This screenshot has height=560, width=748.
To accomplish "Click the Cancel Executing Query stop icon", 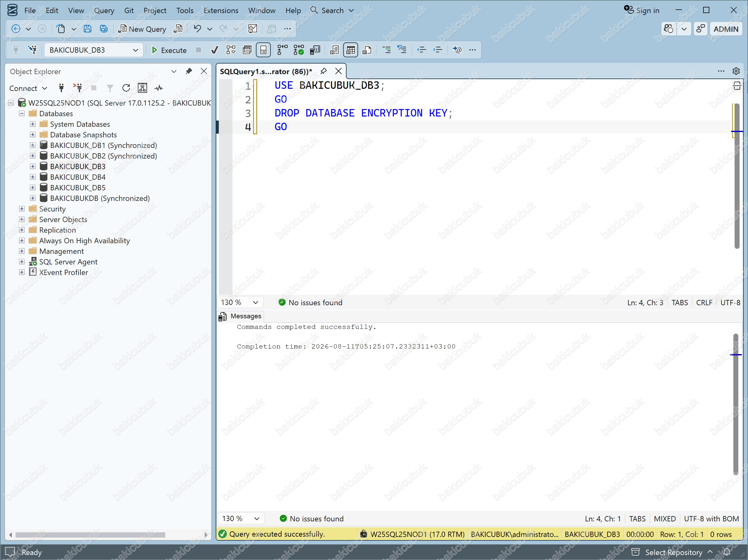I will [199, 50].
